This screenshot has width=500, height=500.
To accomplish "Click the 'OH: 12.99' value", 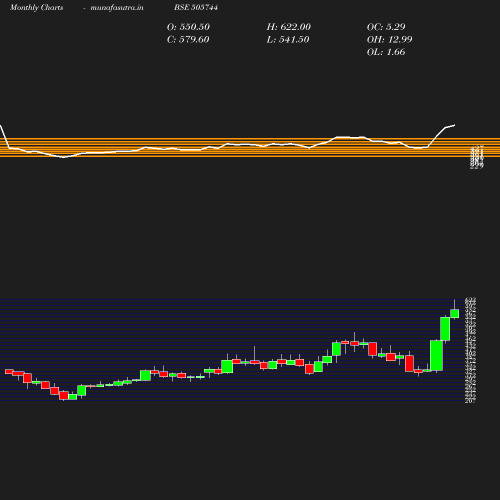I will click(389, 40).
